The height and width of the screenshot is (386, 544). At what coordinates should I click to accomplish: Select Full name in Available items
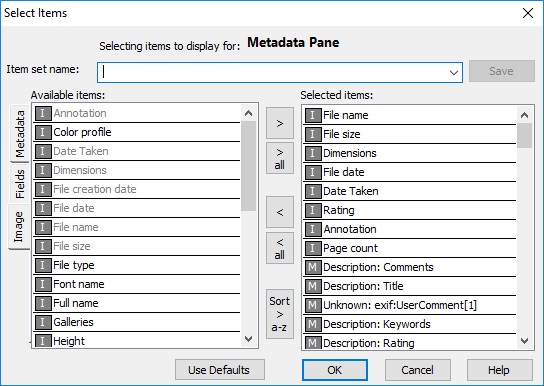137,303
